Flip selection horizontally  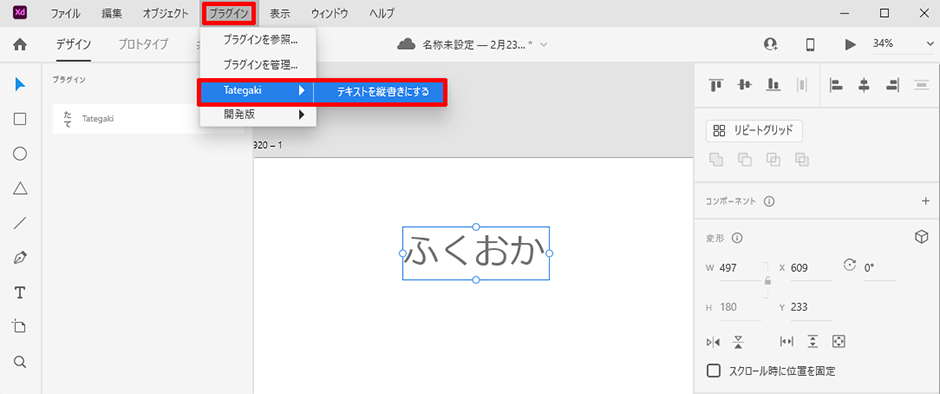pyautogui.click(x=713, y=342)
